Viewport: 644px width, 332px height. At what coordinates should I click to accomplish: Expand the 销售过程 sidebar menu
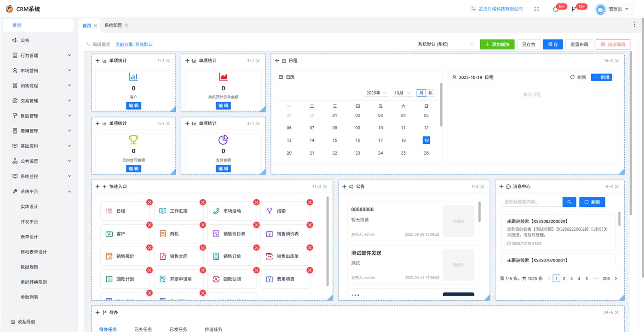(x=41, y=86)
